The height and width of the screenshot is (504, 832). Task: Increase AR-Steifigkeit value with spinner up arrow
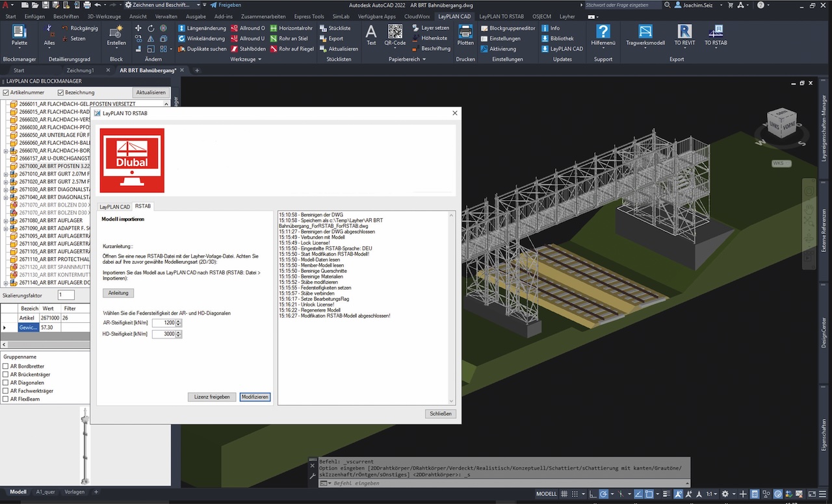179,321
